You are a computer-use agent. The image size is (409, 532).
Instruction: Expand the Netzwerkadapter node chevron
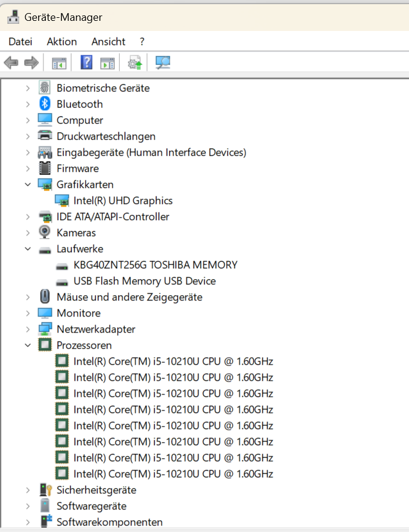[28, 330]
